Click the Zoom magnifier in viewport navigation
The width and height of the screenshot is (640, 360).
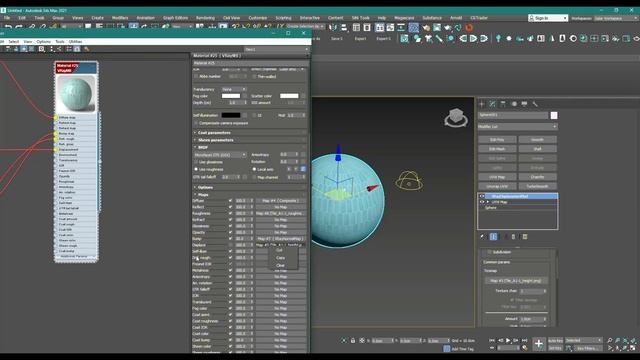610,340
